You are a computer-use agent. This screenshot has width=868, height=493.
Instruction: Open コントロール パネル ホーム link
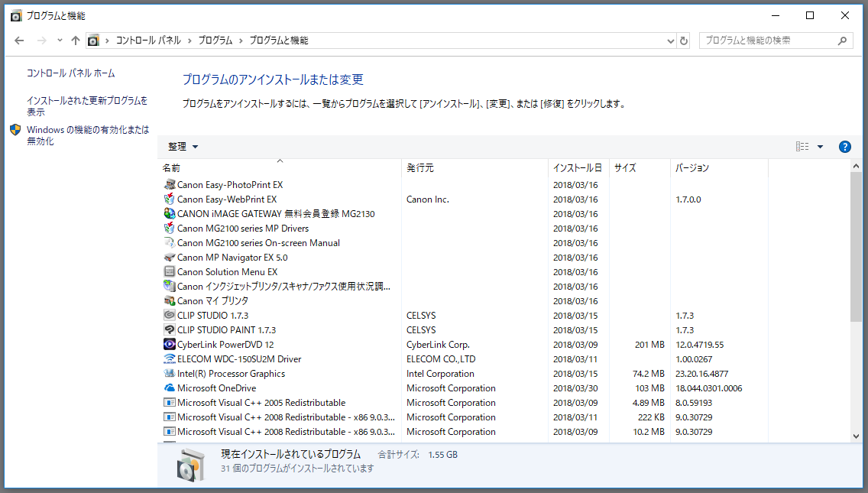[x=70, y=73]
